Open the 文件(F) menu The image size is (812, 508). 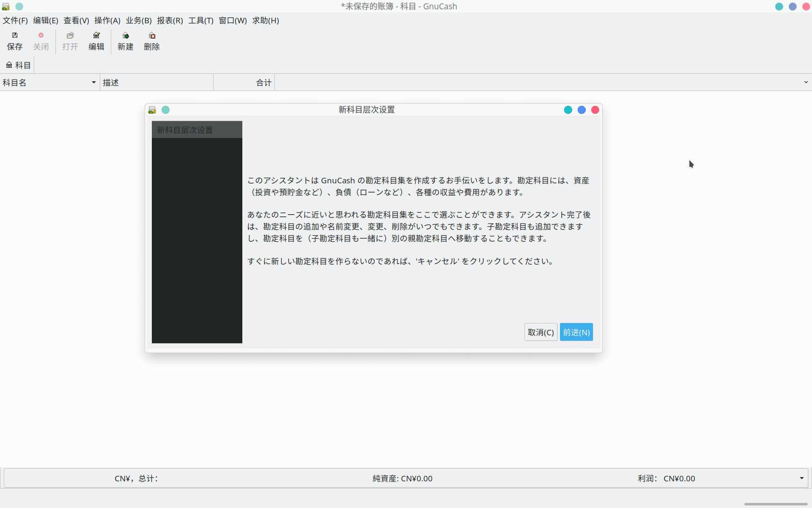click(x=15, y=20)
